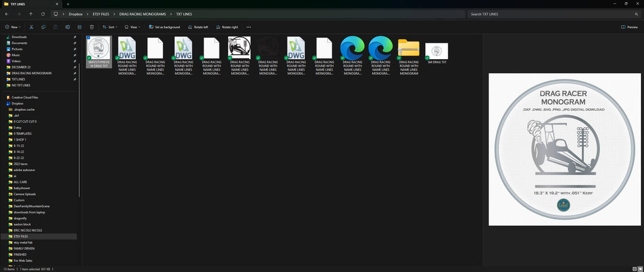Screen dimensions: 644x272
Task: Click the Share icon in toolbar
Action: pyautogui.click(x=80, y=27)
